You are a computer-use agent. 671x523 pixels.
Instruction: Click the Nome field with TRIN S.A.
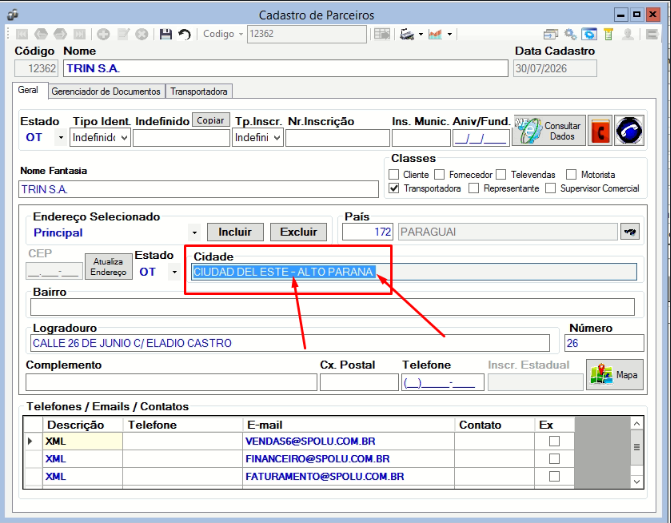(285, 68)
